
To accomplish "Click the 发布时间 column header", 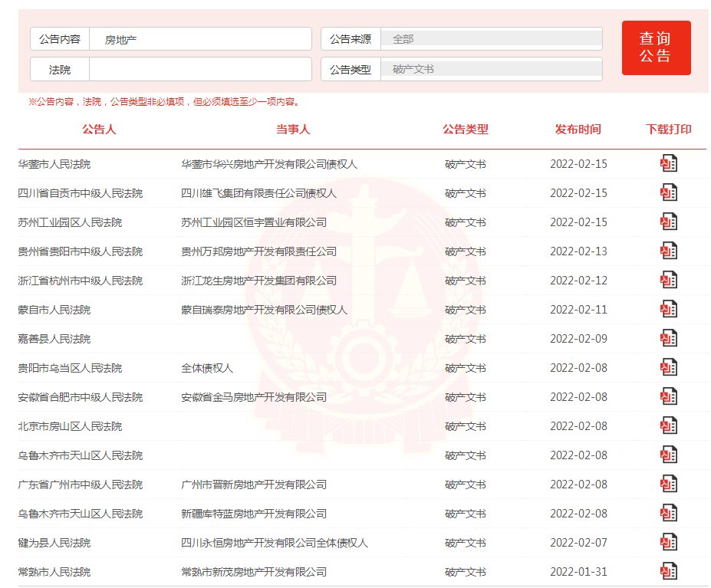I will coord(578,130).
